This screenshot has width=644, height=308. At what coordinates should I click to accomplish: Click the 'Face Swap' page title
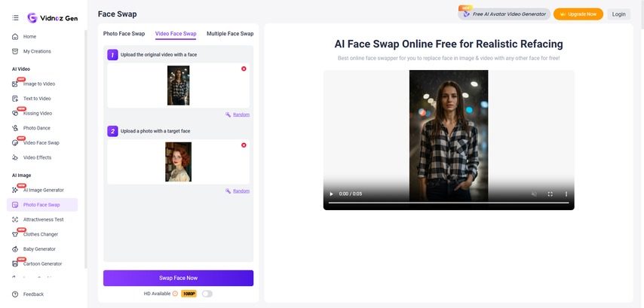click(118, 14)
